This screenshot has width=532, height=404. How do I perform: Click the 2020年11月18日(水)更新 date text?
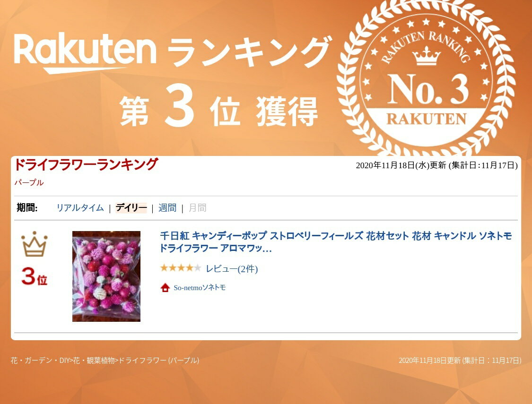click(401, 165)
